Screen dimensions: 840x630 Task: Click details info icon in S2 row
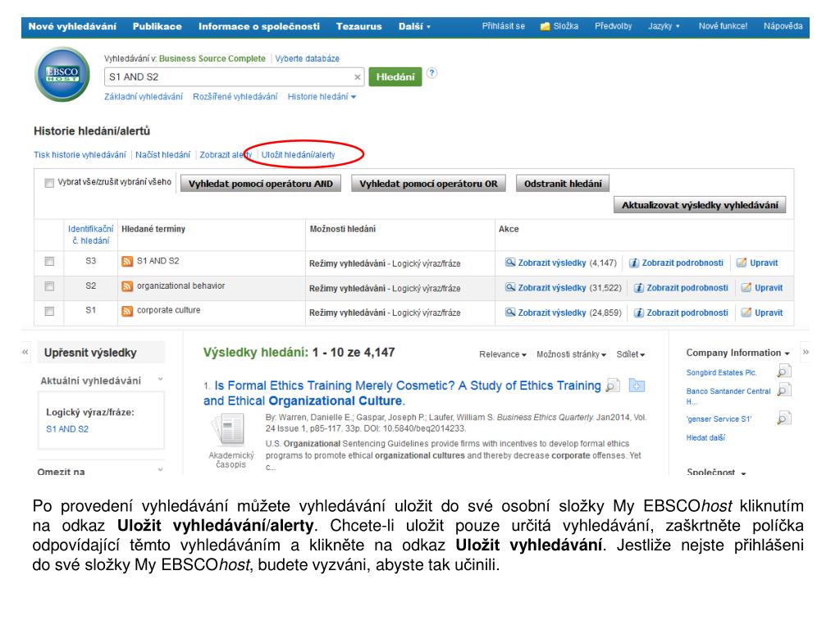click(638, 288)
